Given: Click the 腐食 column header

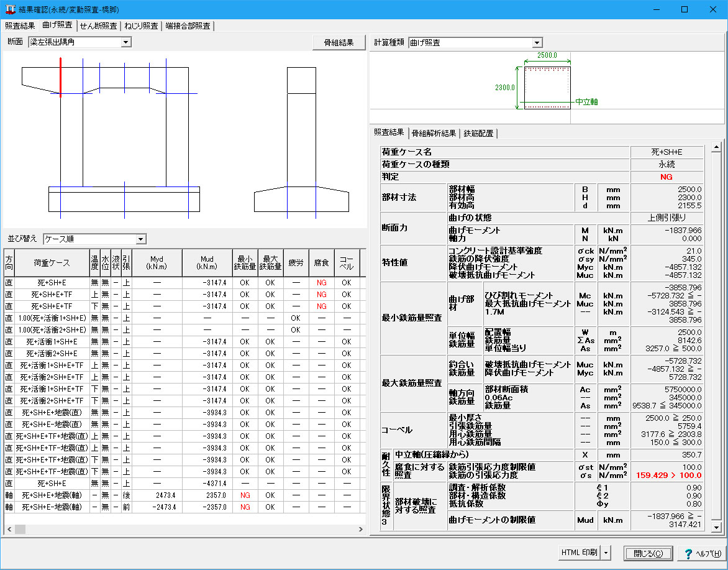Looking at the screenshot, I should click(321, 263).
